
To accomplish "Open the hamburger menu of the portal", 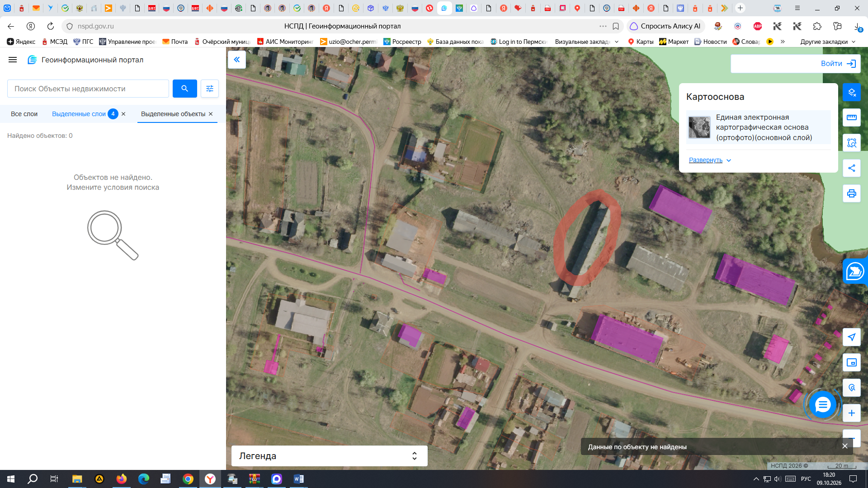I will coord(13,60).
